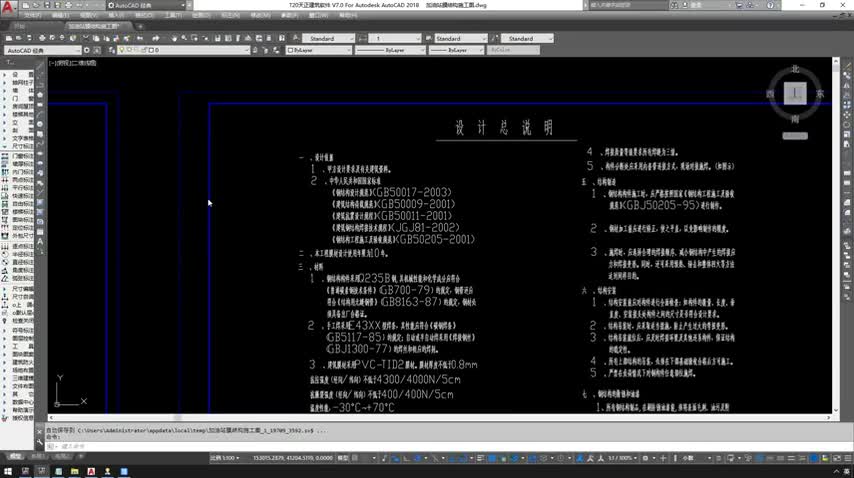854x478 pixels.
Task: Click Make Object's Layer Current icon
Action: pos(255,50)
